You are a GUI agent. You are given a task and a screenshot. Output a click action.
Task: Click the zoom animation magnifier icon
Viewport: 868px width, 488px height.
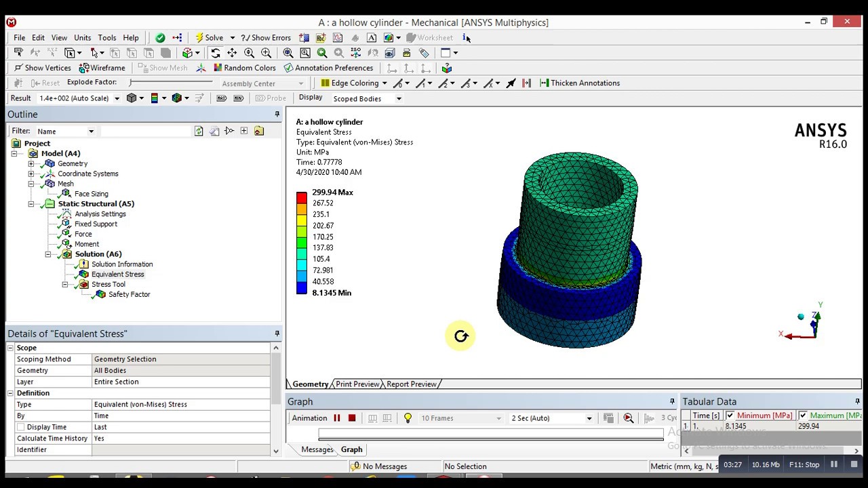pos(629,418)
